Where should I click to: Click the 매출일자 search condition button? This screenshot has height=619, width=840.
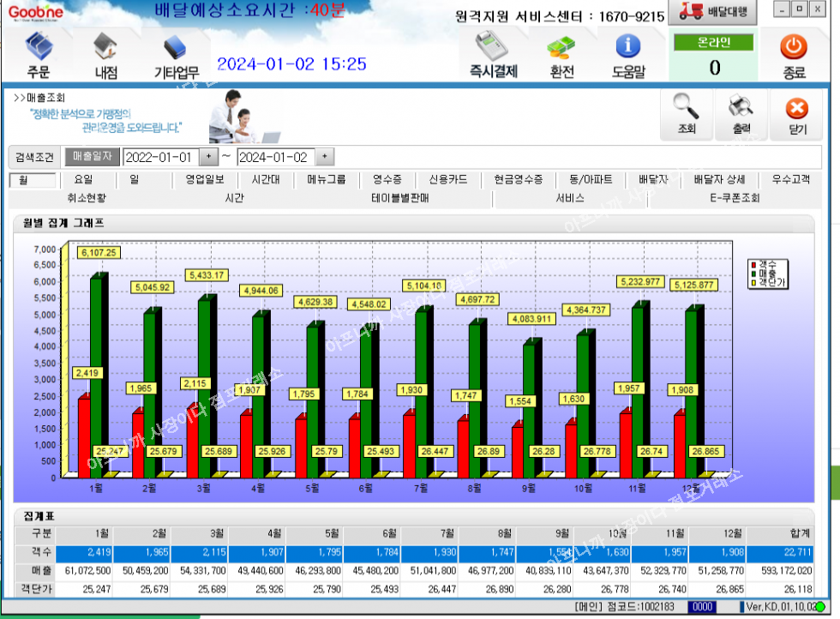coord(92,157)
